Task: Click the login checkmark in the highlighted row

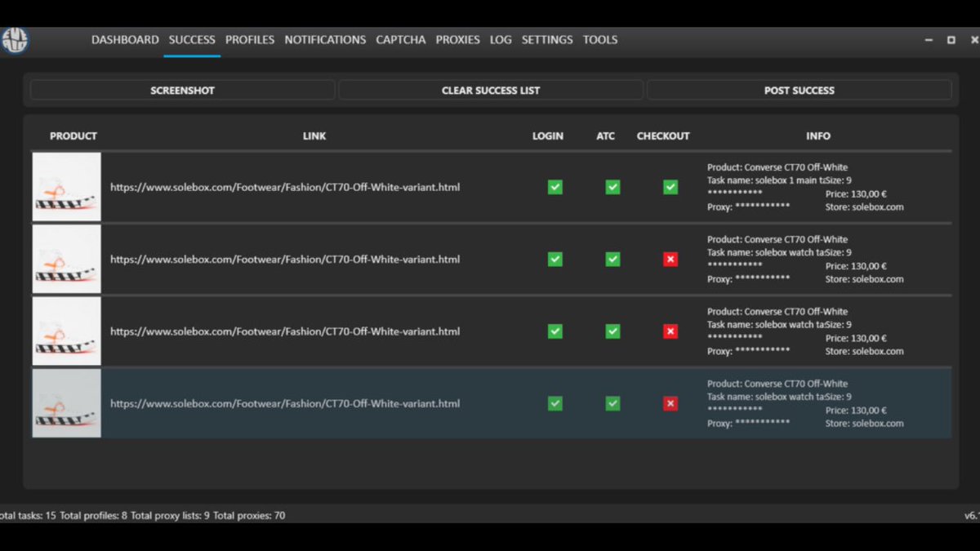Action: [555, 404]
